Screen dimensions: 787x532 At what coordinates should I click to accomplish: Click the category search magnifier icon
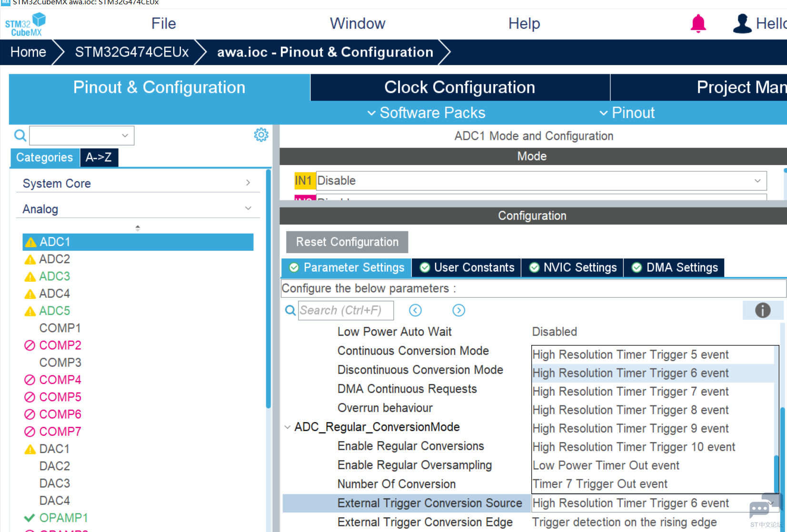[20, 136]
